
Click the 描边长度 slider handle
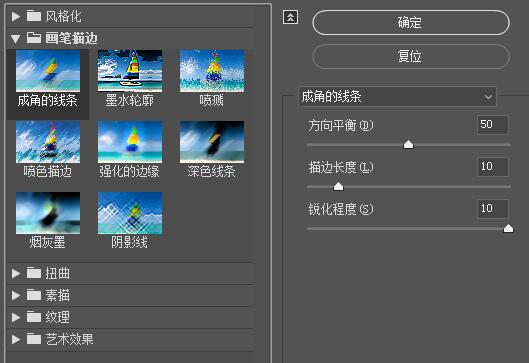coord(338,187)
